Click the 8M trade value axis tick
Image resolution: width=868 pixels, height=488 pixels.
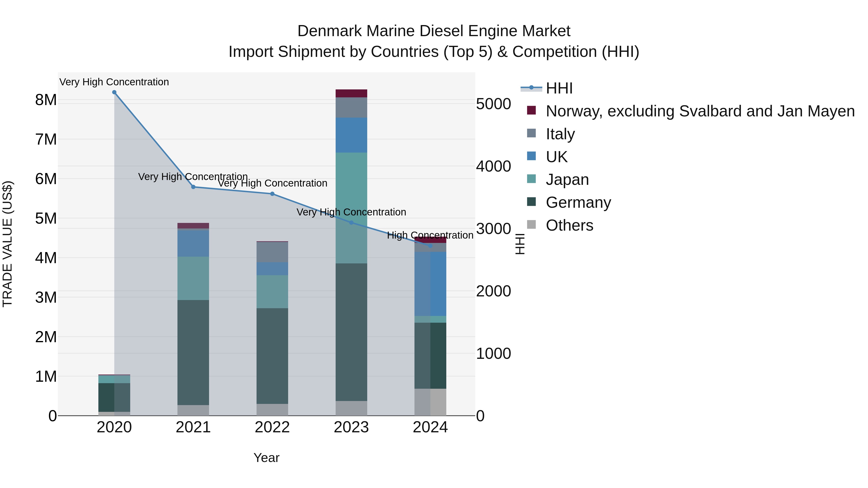[x=46, y=100]
